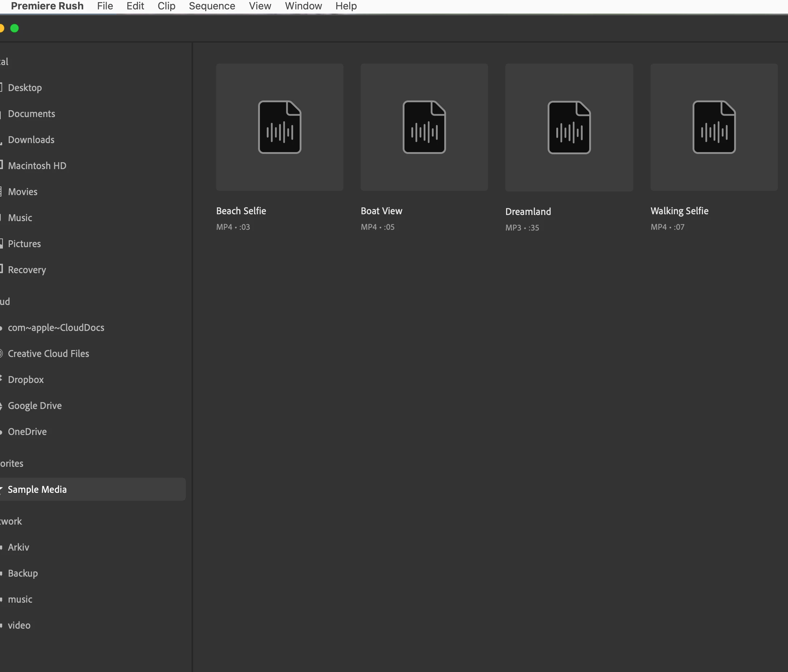Click the Dreamland MP3 file icon
Image resolution: width=788 pixels, height=672 pixels.
click(569, 127)
